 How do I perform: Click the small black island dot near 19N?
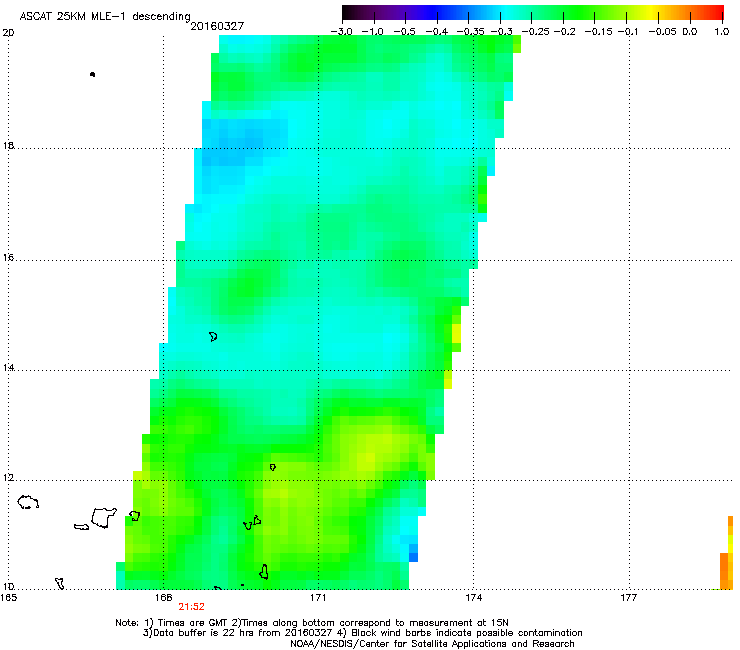point(92,74)
